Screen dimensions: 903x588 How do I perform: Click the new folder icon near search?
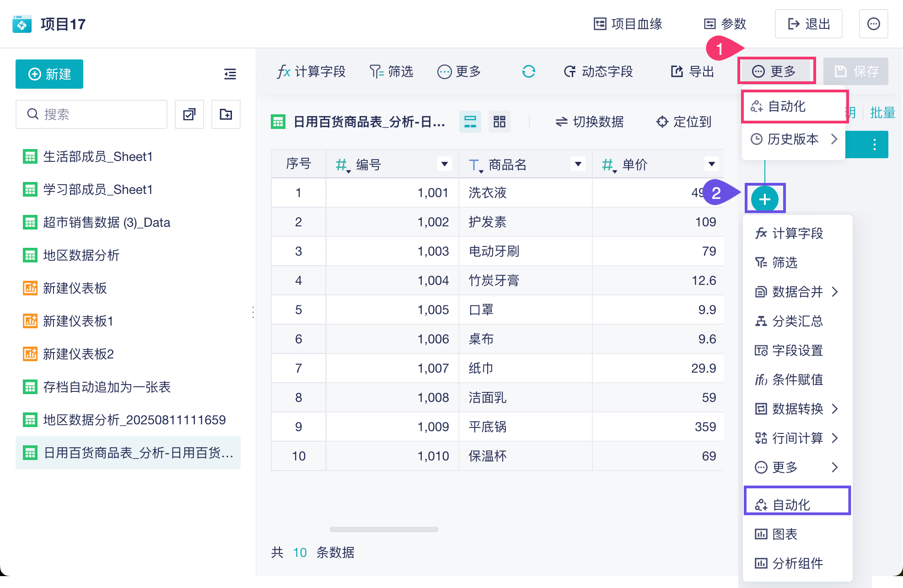tap(226, 114)
